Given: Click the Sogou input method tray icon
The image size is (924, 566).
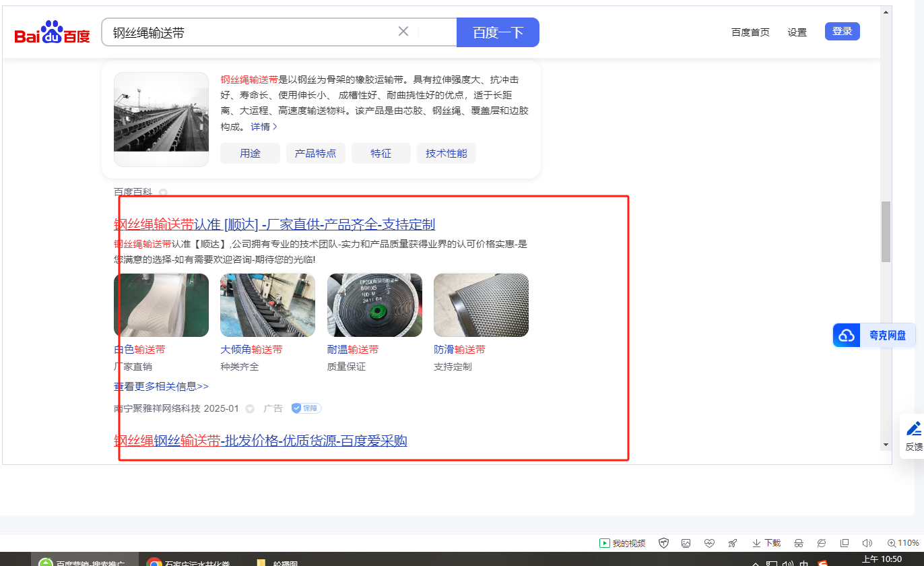Looking at the screenshot, I should pyautogui.click(x=822, y=563).
